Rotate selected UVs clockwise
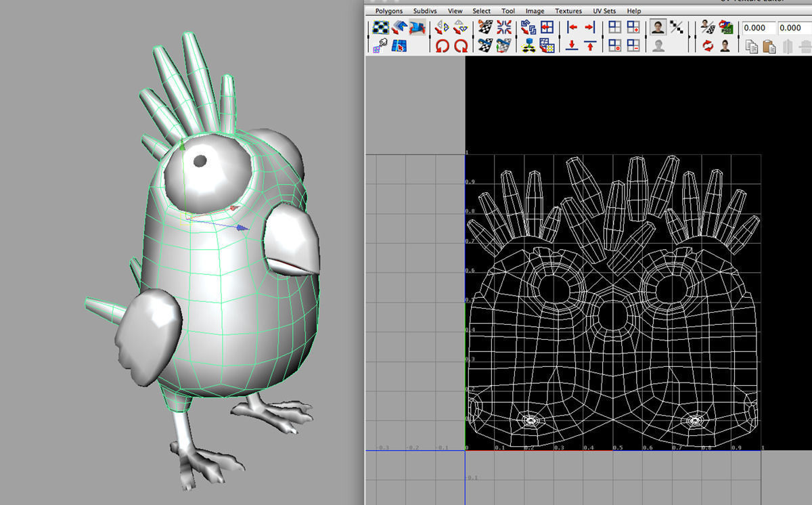The width and height of the screenshot is (812, 505). click(x=461, y=45)
